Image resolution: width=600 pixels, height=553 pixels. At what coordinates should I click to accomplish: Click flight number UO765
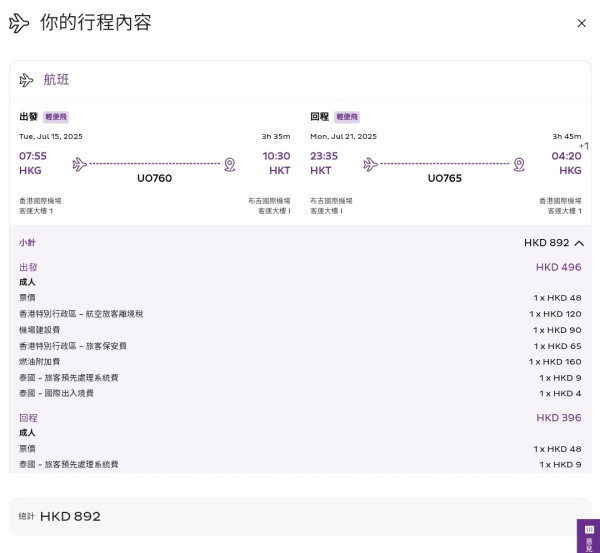(445, 178)
